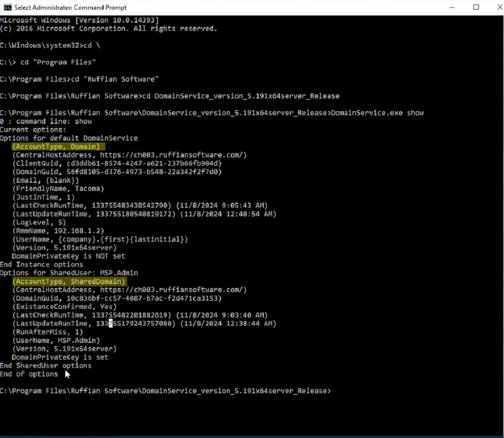Maximize the Administrator Command Prompt window

coord(476,7)
